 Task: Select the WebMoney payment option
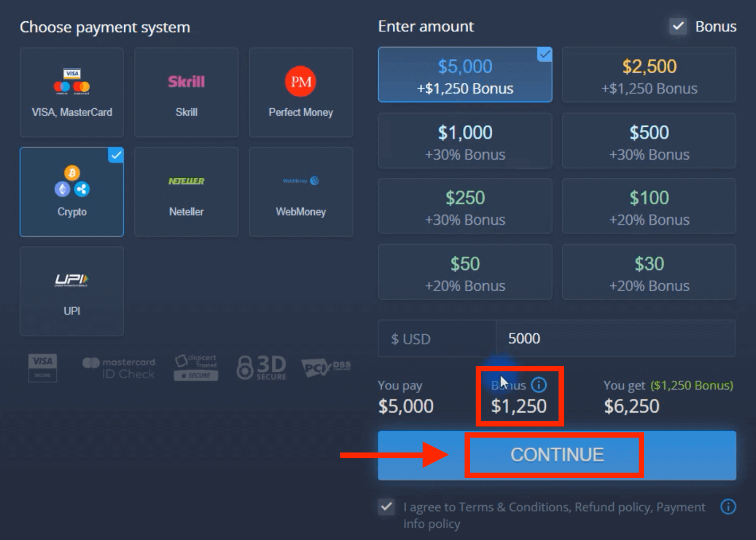[300, 191]
